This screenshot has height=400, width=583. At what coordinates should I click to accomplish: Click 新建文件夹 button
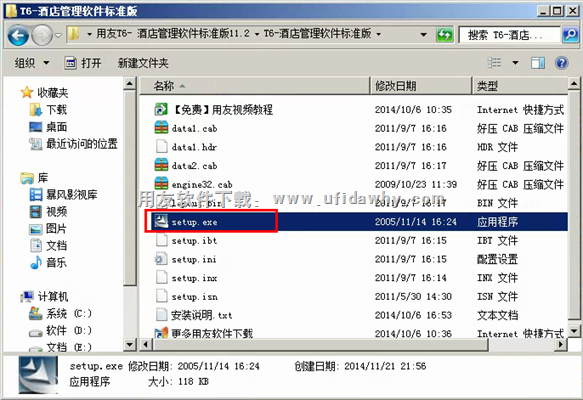click(x=143, y=63)
